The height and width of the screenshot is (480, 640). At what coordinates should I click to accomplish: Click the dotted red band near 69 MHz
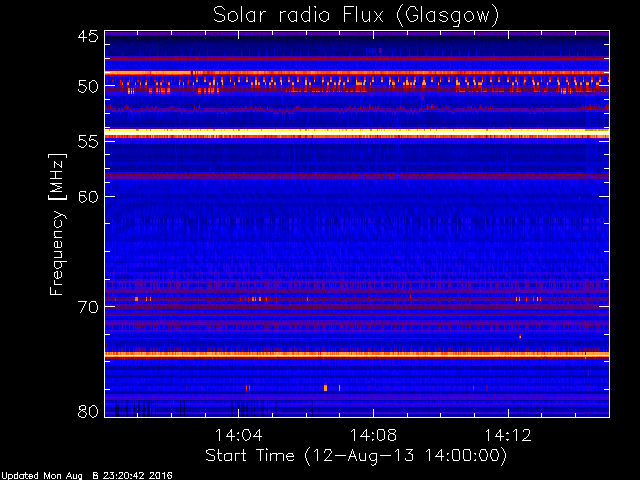point(357,299)
